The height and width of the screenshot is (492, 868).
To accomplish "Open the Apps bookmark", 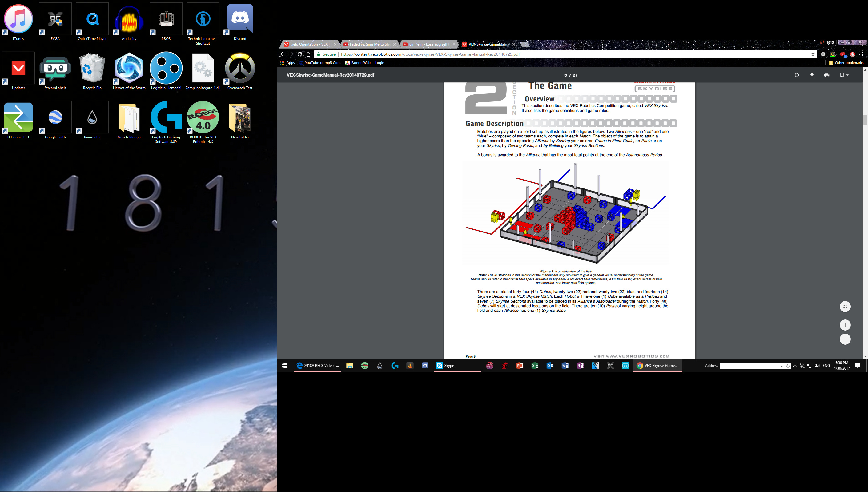I will pyautogui.click(x=287, y=63).
